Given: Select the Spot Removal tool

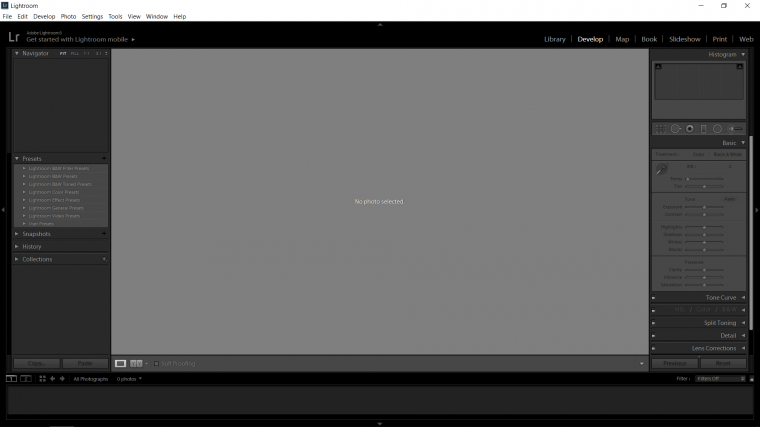Looking at the screenshot, I should [x=676, y=129].
